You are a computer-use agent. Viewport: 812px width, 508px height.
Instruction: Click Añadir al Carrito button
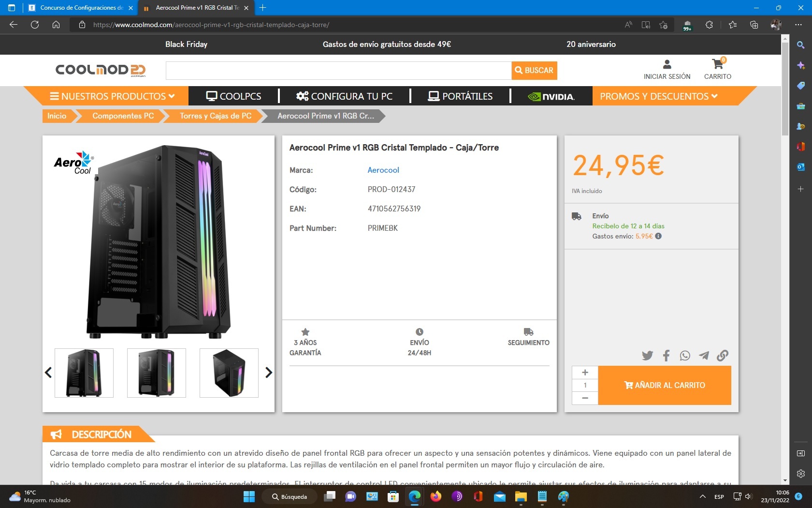point(665,385)
